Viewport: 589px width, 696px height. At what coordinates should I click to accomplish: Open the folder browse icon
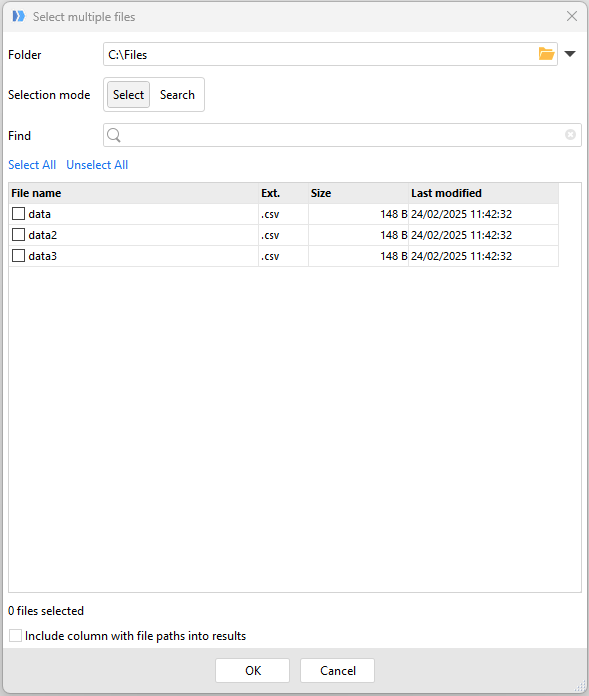(x=546, y=54)
